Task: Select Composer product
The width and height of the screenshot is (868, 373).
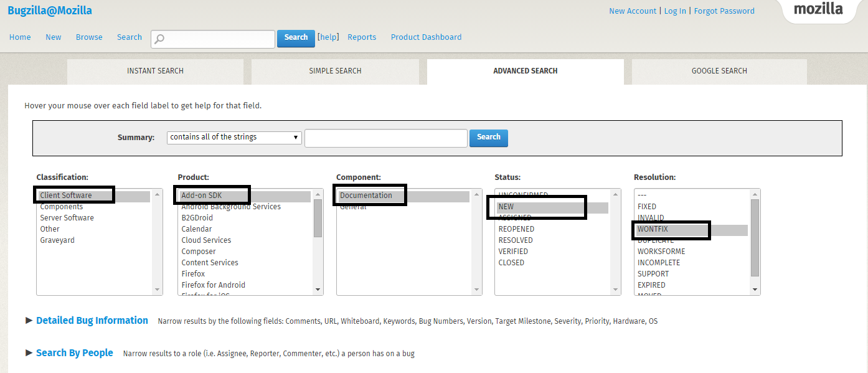Action: 244,252
